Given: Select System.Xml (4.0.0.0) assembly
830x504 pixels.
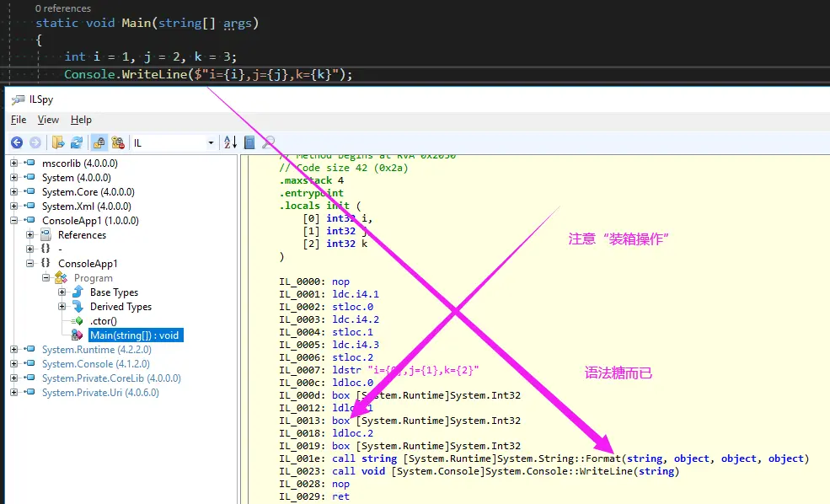Looking at the screenshot, I should click(x=87, y=206).
